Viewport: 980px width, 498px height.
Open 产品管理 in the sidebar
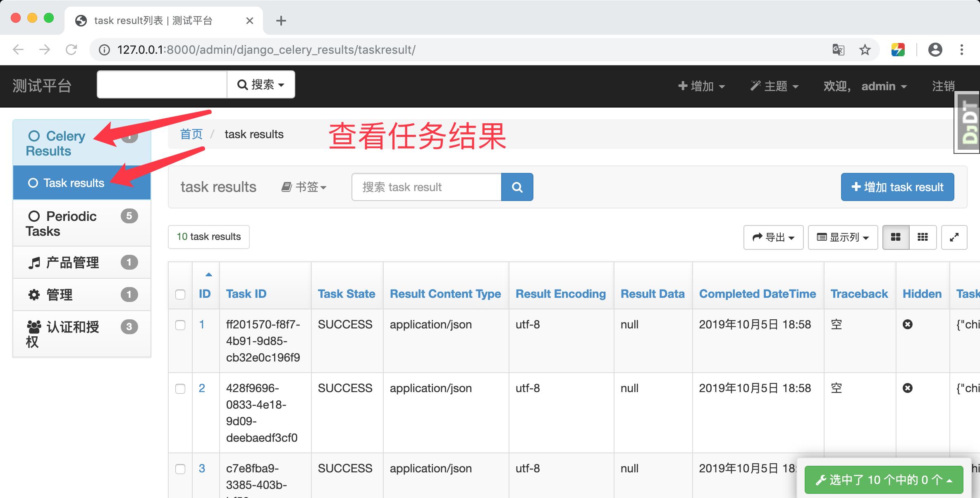[82, 263]
